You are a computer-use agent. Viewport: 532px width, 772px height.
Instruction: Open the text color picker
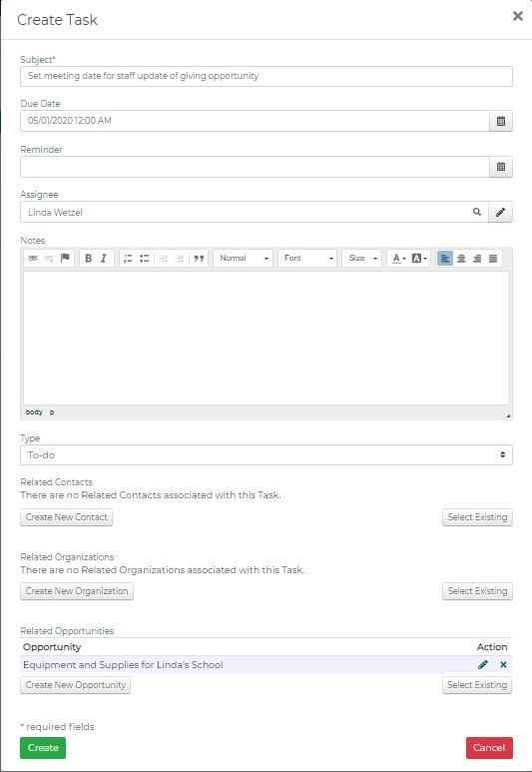click(398, 259)
